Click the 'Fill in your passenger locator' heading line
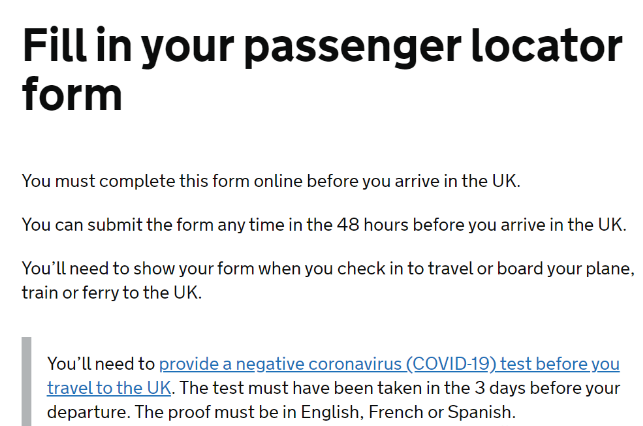The width and height of the screenshot is (643, 426). tap(322, 47)
